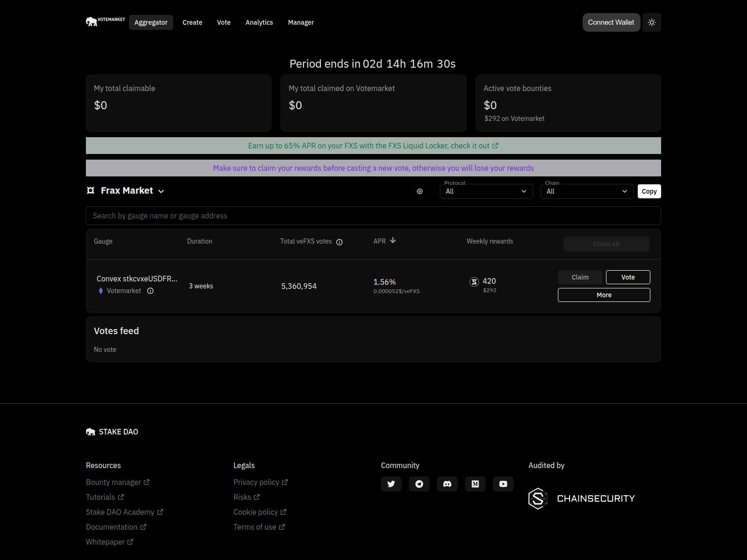
Task: Open Stake DAO YouTube channel
Action: pos(503,484)
